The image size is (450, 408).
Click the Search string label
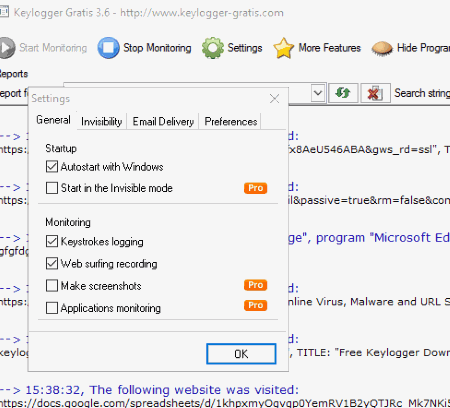pyautogui.click(x=422, y=93)
